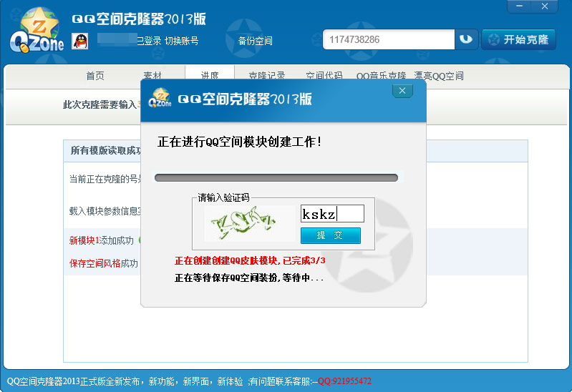This screenshot has height=392, width=572.
Task: Open the 漂亮QQ空间 tab
Action: [439, 76]
